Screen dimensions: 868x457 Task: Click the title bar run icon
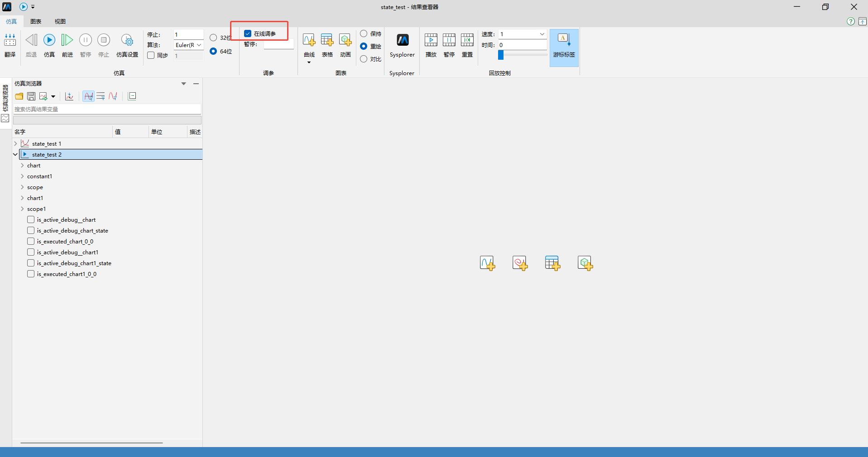coord(24,7)
